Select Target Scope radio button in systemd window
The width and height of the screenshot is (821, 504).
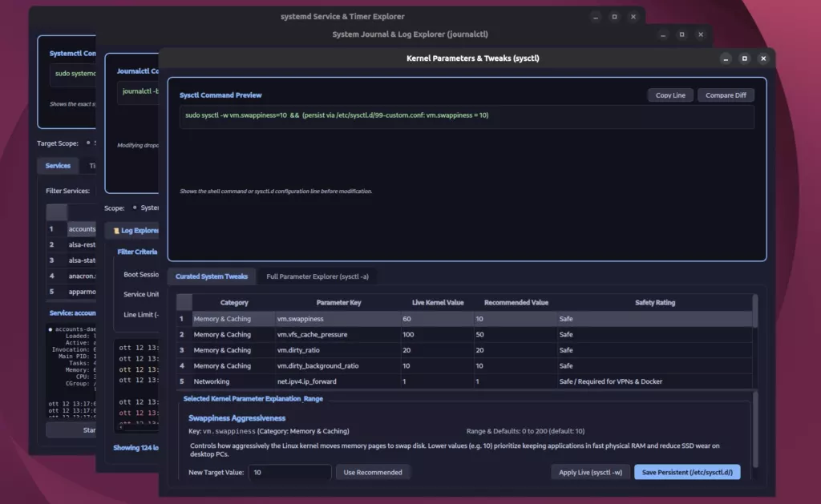(x=88, y=143)
